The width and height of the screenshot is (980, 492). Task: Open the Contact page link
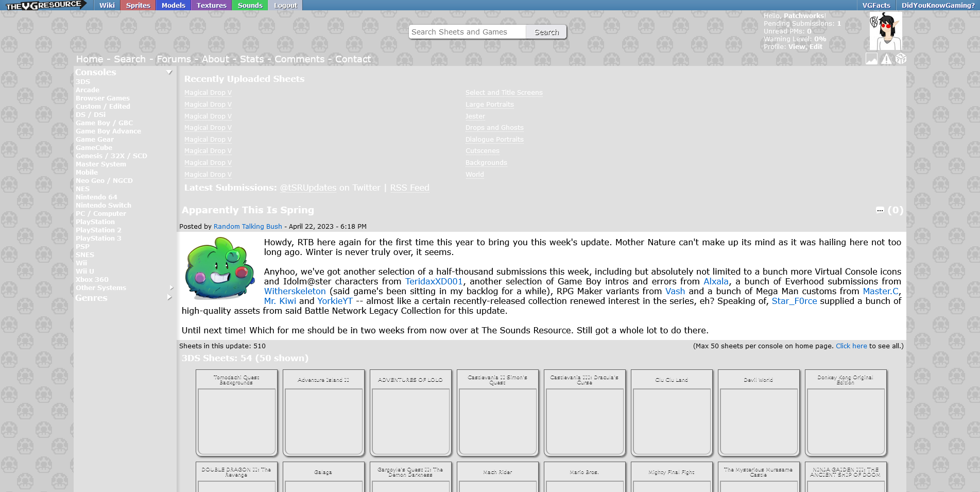(x=353, y=59)
